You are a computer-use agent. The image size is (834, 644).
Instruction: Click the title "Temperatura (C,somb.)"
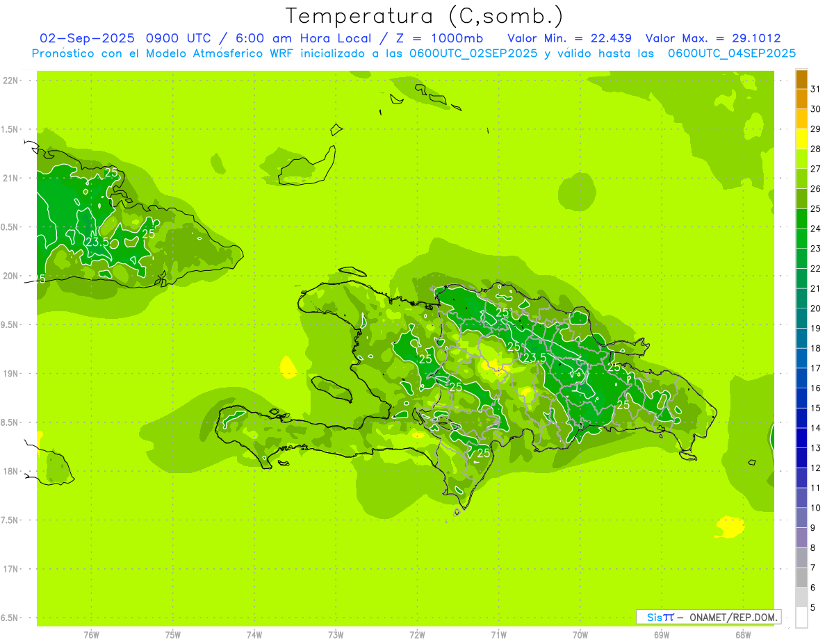coord(424,16)
